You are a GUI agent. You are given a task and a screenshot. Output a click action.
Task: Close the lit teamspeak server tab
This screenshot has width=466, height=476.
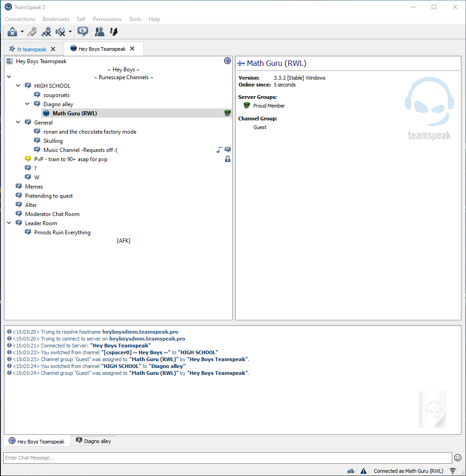pyautogui.click(x=53, y=49)
